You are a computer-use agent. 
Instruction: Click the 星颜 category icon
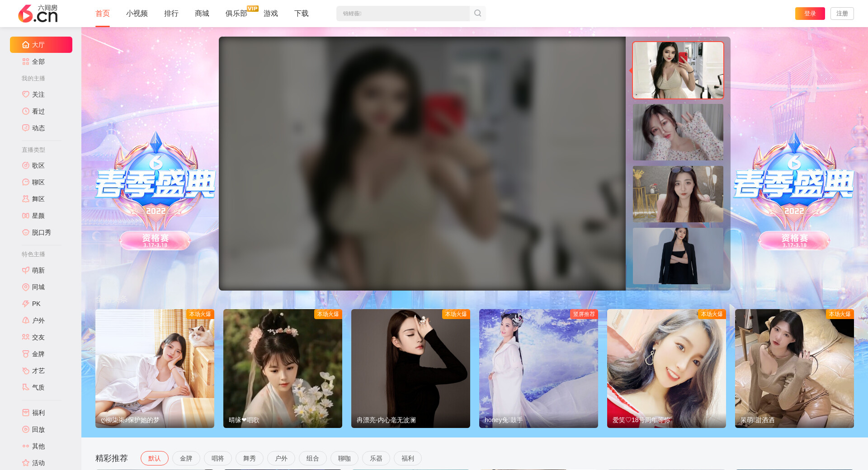(x=26, y=216)
